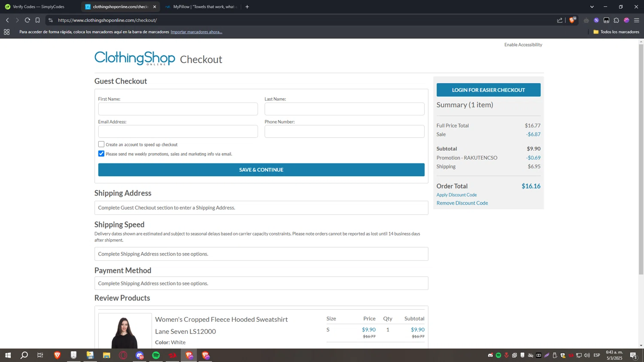The width and height of the screenshot is (644, 362).
Task: Reload the checkout page
Action: click(27, 20)
